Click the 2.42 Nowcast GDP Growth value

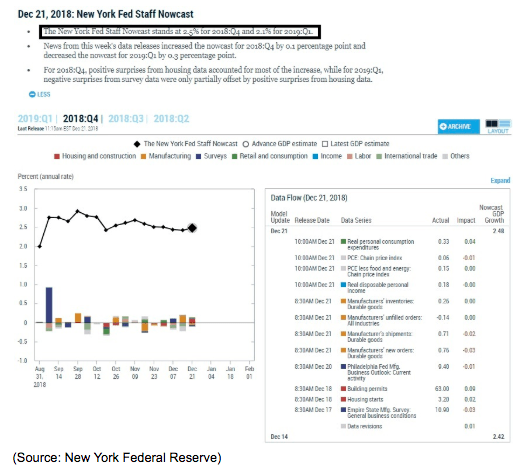pyautogui.click(x=498, y=437)
